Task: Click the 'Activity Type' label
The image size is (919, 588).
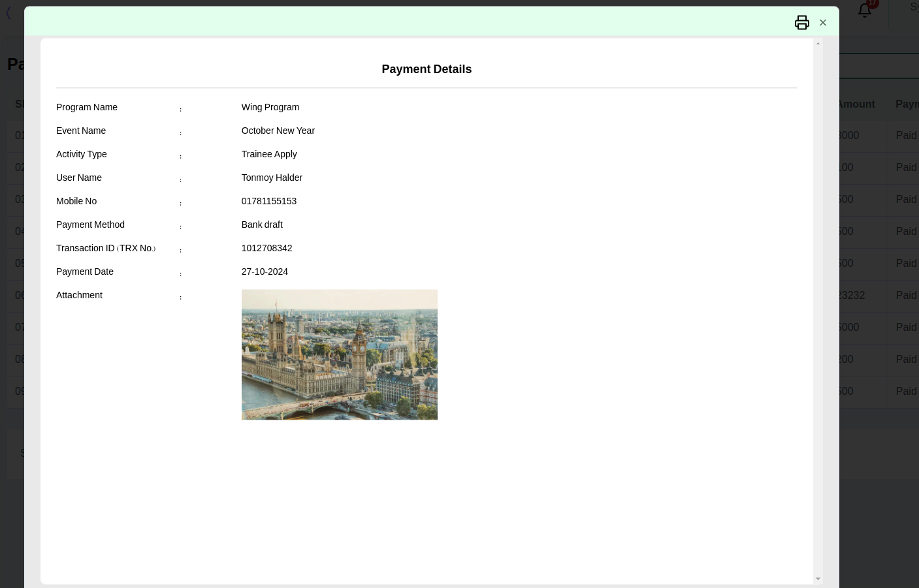Action: point(82,154)
